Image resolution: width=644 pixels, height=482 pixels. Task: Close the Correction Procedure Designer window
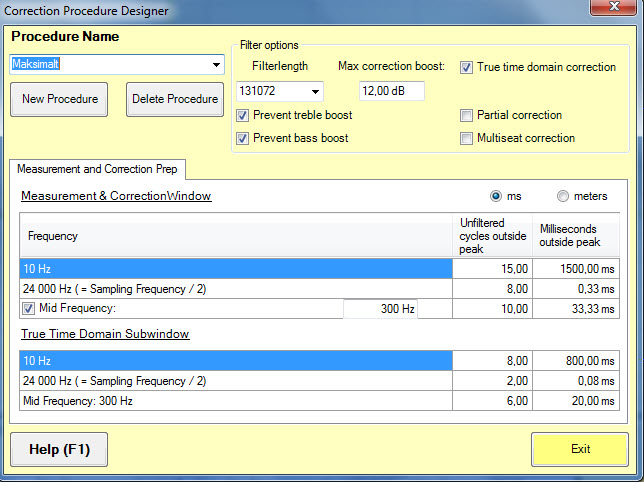[x=614, y=7]
